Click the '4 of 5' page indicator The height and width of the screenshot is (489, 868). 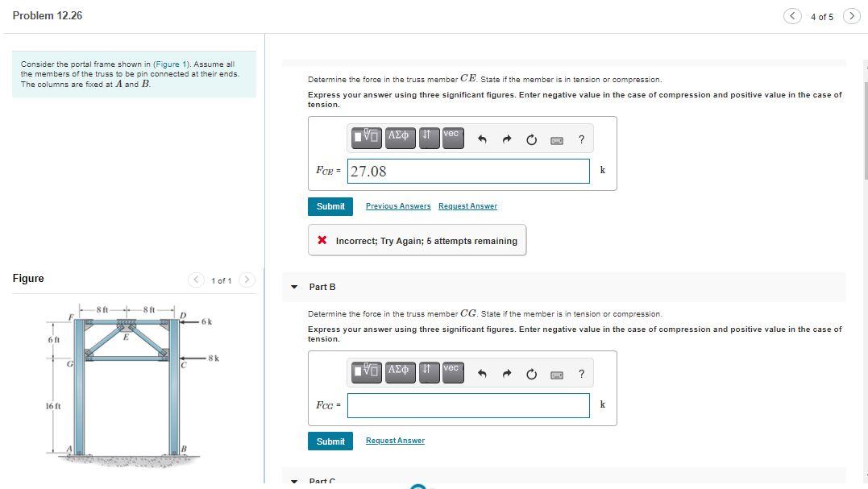click(821, 17)
